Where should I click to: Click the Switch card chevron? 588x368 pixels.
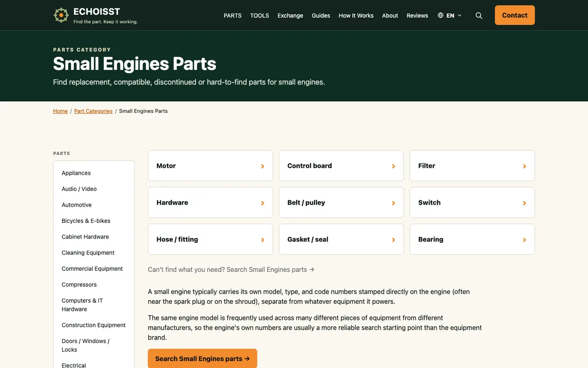coord(524,203)
